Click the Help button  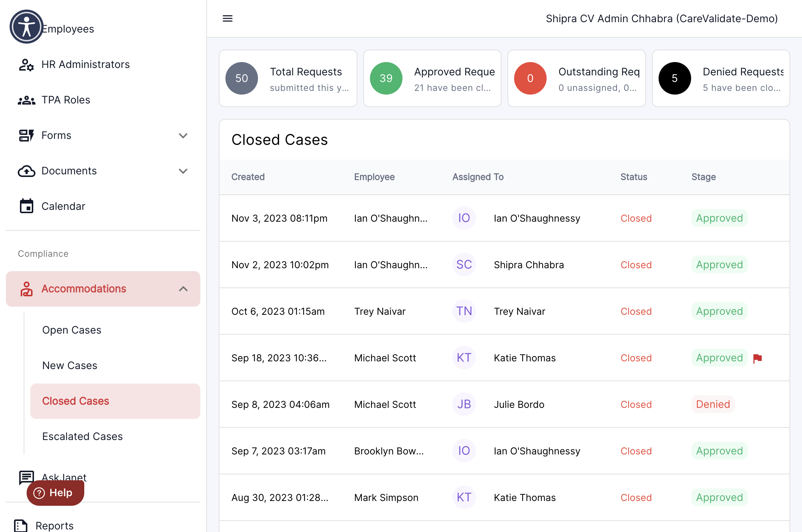[x=55, y=492]
